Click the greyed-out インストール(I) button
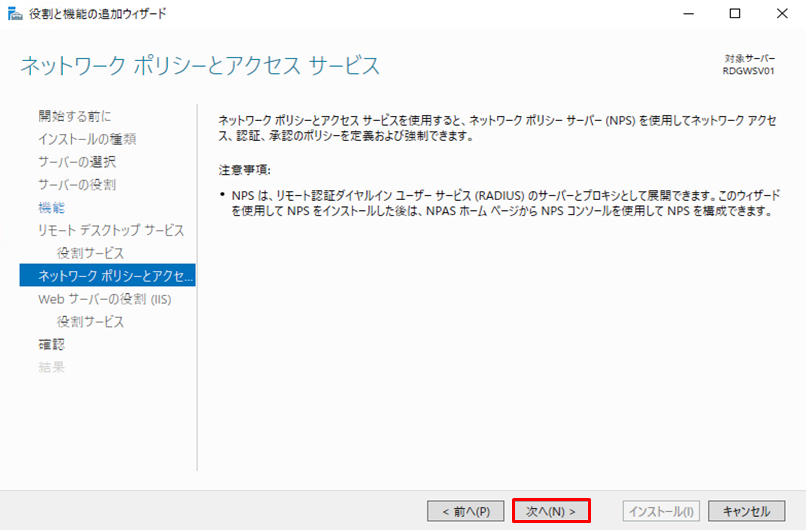 click(x=661, y=511)
